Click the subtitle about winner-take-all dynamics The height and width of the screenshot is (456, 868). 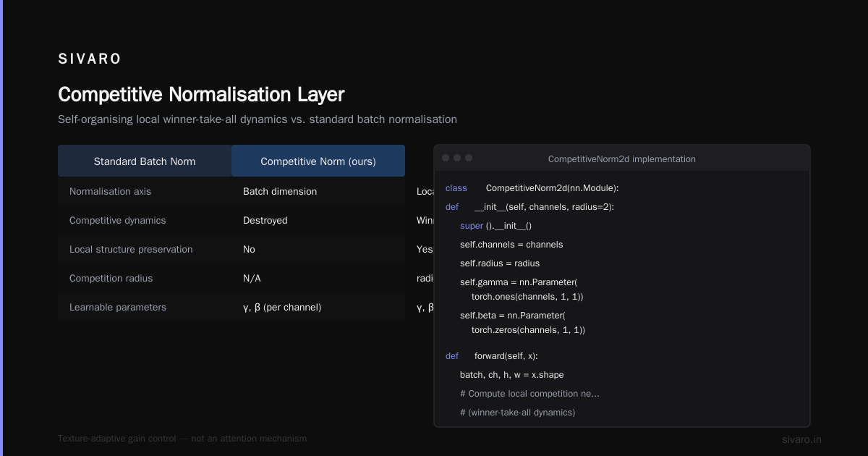click(258, 119)
